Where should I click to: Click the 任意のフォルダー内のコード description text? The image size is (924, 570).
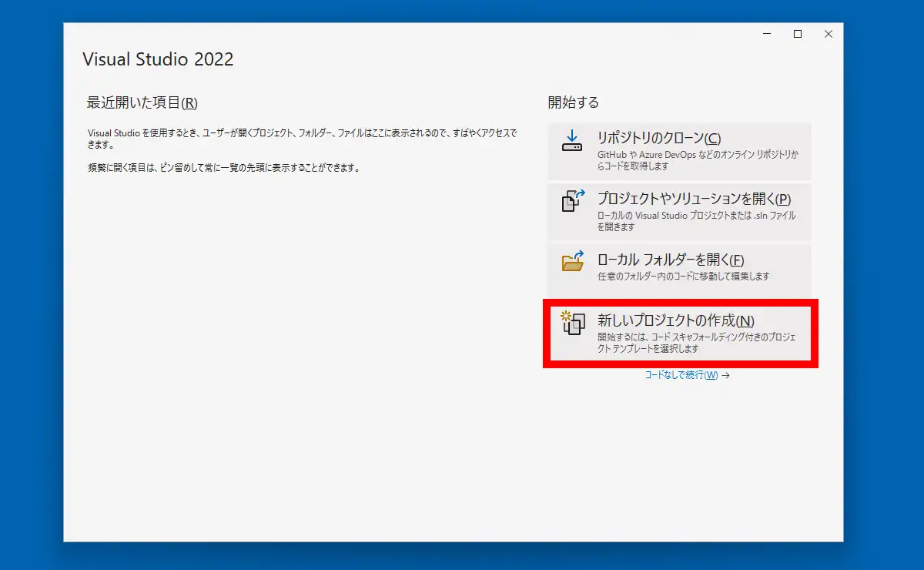(x=683, y=276)
